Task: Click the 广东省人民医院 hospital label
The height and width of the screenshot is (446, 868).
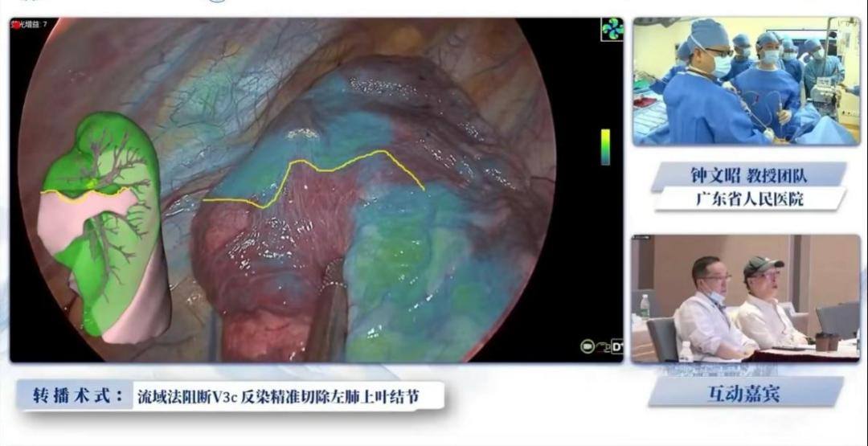Action: tap(749, 198)
